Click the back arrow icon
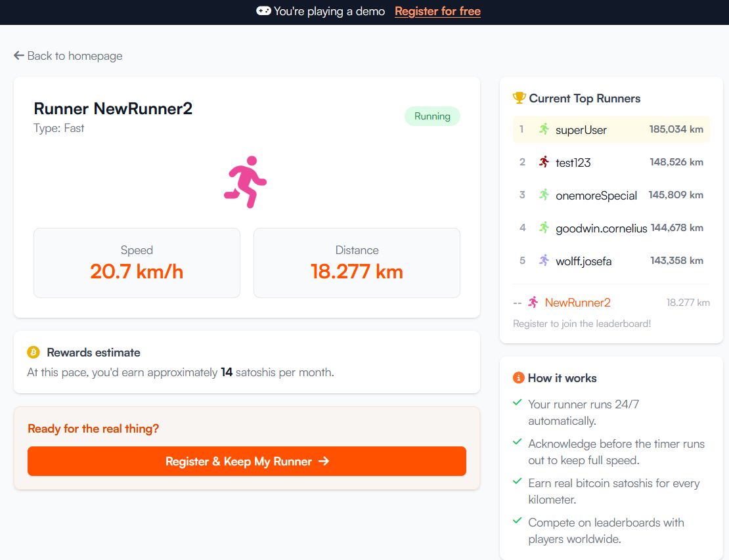Image resolution: width=729 pixels, height=560 pixels. pos(18,56)
